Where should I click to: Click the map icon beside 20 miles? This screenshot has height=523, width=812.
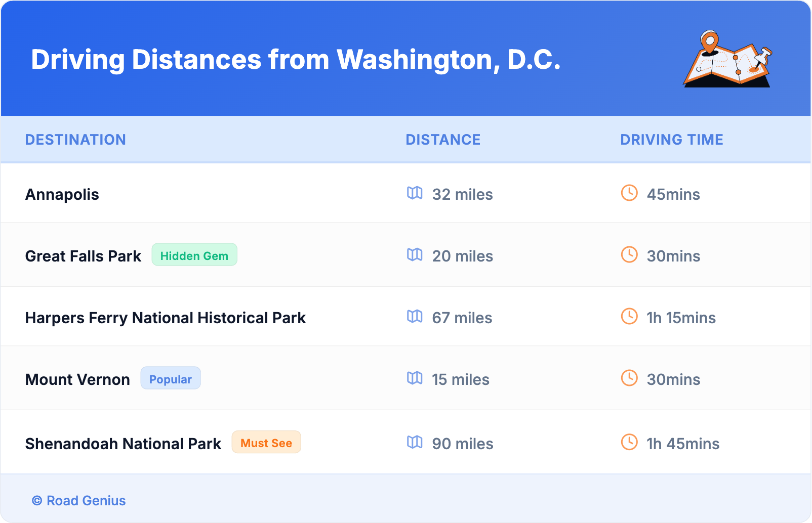[x=415, y=255]
